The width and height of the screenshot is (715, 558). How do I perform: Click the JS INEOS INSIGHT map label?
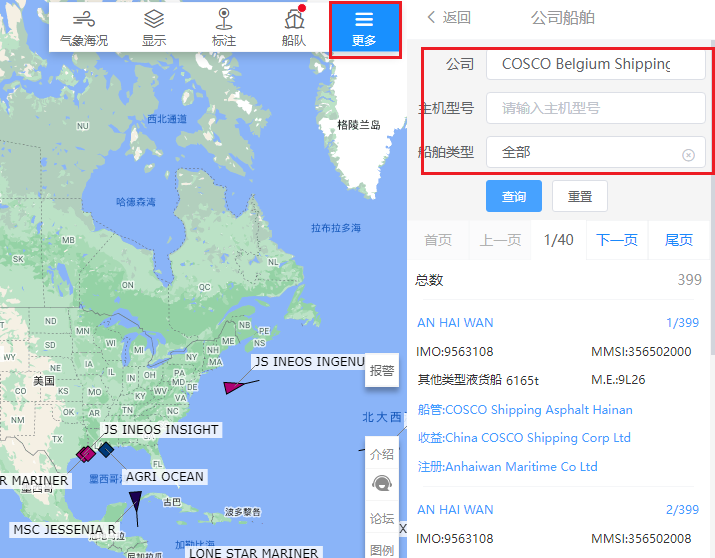click(161, 429)
